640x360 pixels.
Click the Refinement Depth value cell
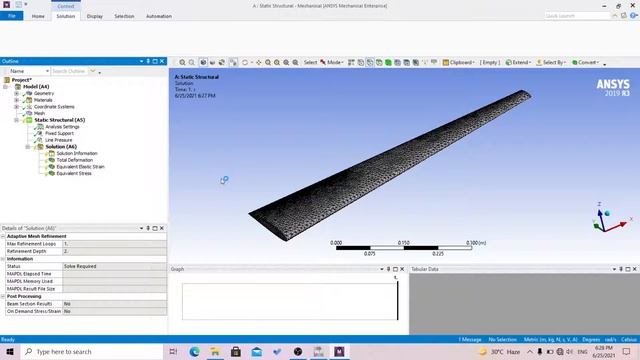tap(114, 251)
